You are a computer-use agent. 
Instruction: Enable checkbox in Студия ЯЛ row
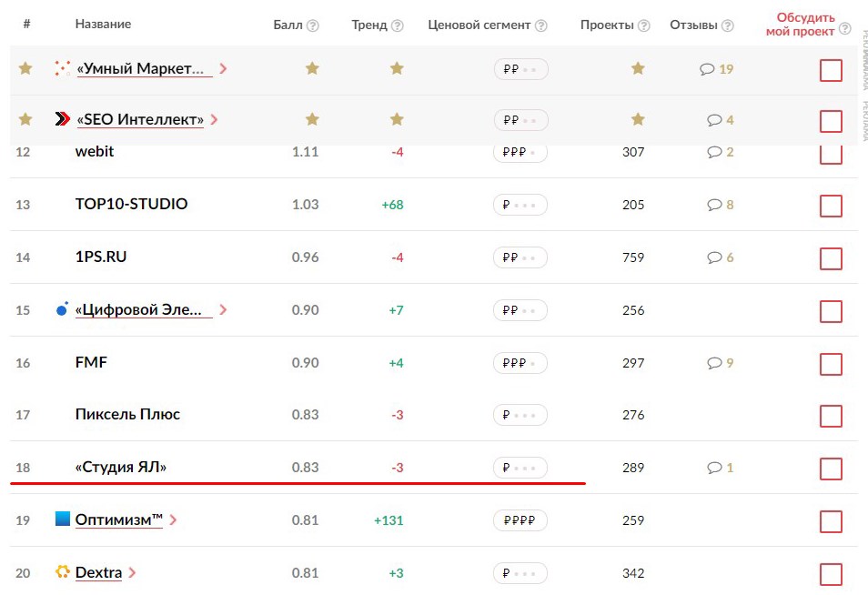coord(831,469)
